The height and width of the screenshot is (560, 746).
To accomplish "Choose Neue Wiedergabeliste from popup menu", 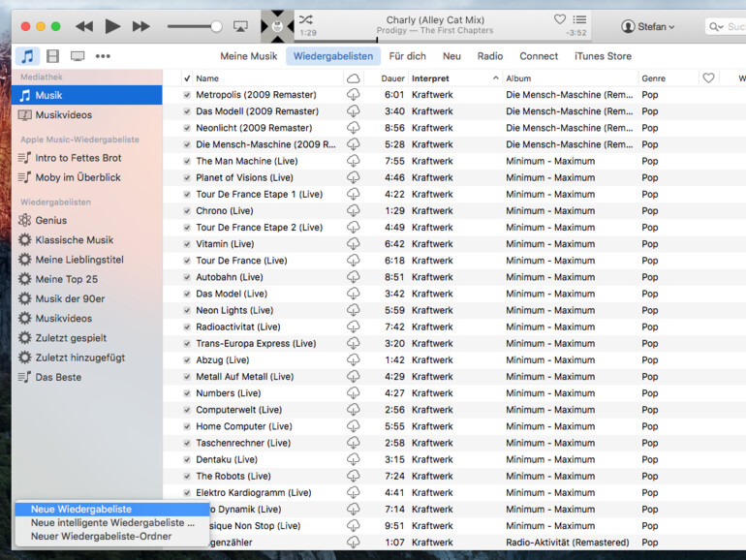I will click(x=81, y=509).
